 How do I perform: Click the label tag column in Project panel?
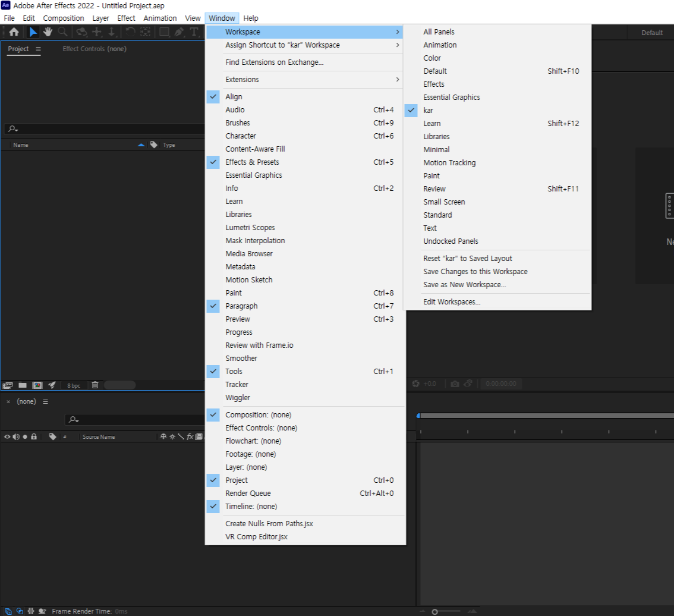point(153,144)
